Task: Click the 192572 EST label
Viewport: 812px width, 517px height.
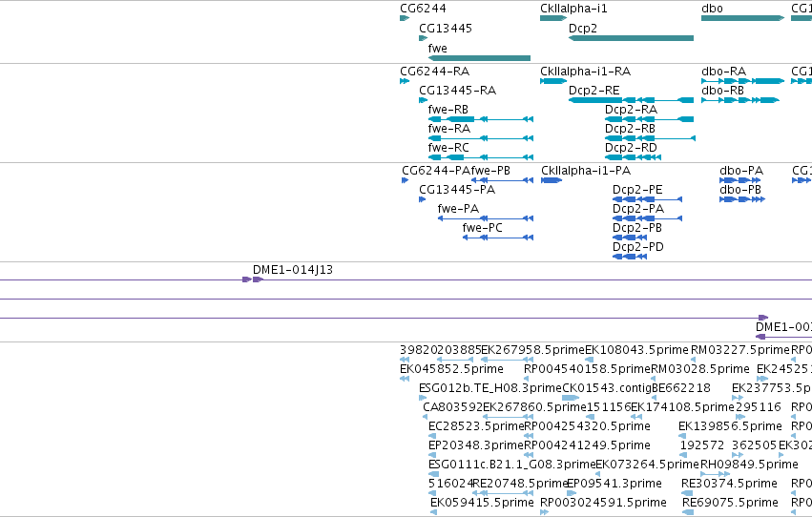Action: tap(701, 445)
